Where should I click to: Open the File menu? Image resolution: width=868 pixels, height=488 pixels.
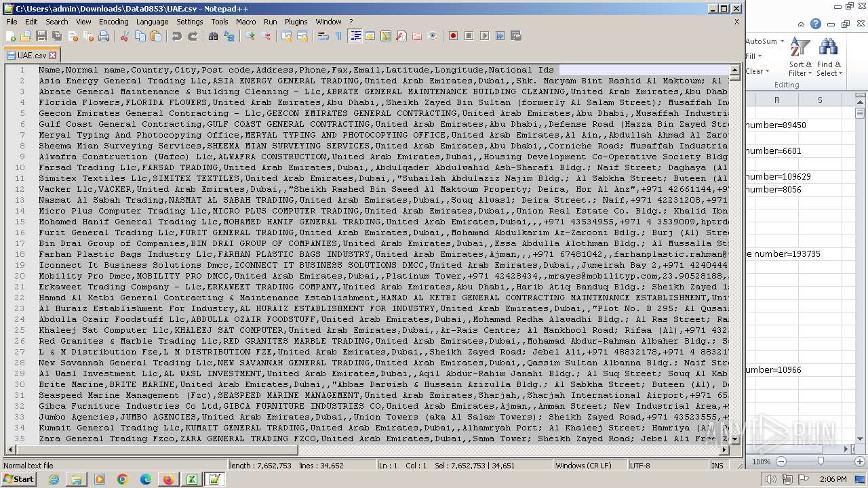click(12, 22)
